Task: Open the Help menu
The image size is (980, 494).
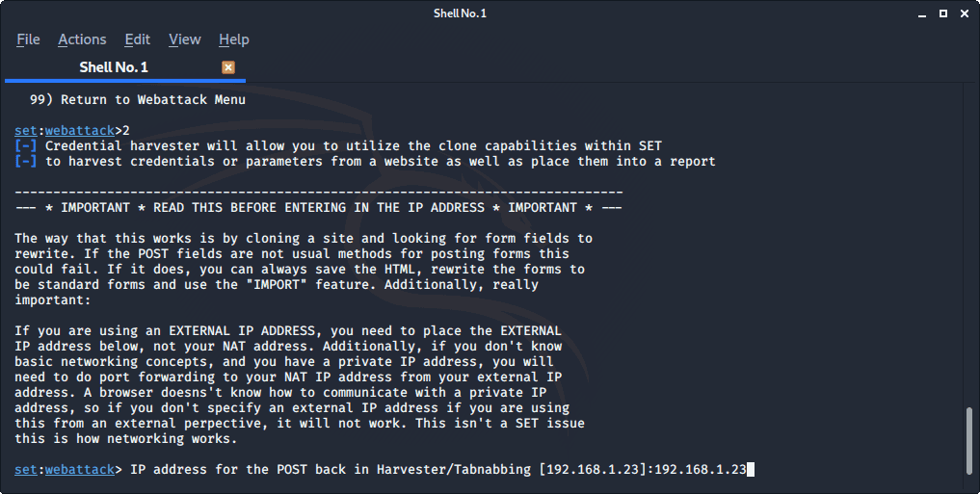Action: coord(234,39)
